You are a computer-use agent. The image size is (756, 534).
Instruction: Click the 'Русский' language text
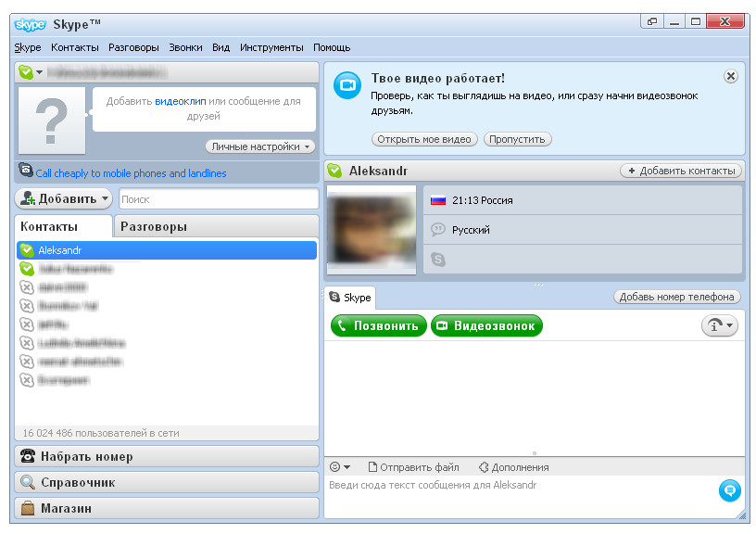(x=471, y=230)
